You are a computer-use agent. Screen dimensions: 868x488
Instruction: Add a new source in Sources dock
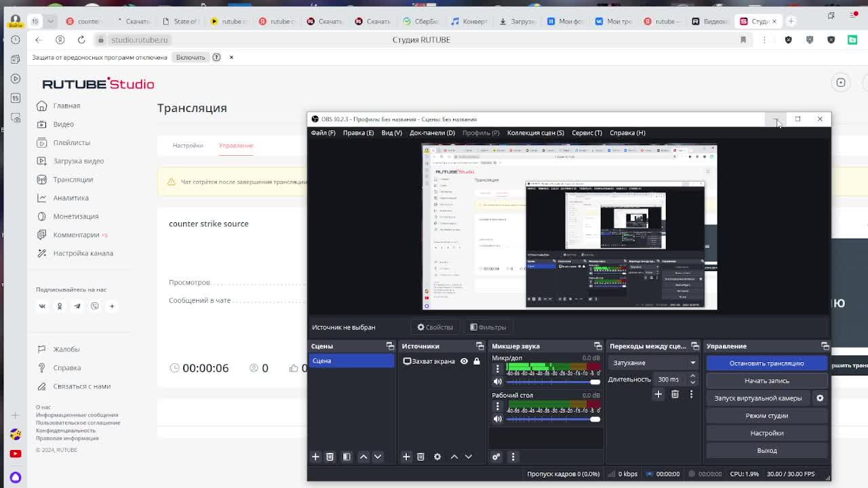(406, 457)
